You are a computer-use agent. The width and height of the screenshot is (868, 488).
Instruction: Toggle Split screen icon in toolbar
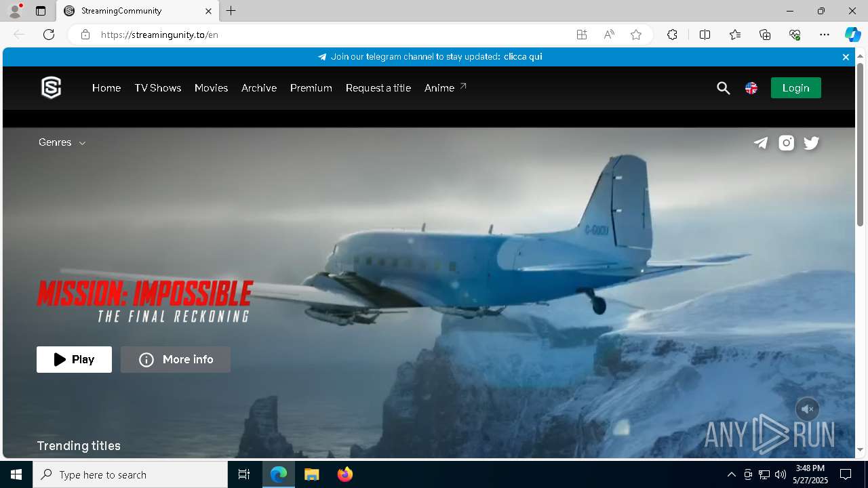coord(705,35)
